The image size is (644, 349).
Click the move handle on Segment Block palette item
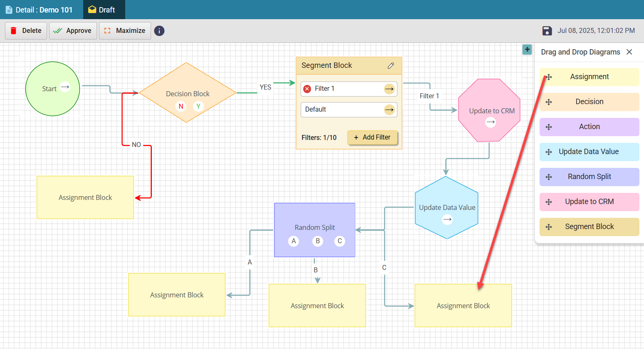pos(549,227)
